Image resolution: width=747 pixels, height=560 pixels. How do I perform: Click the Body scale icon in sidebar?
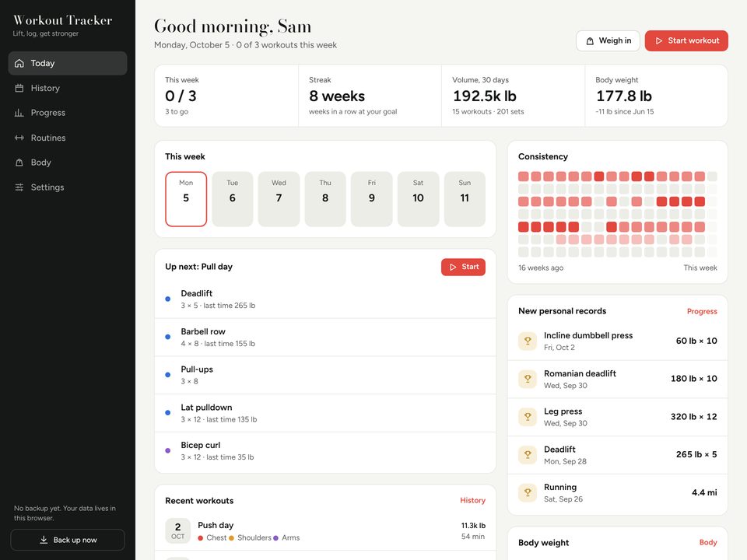[x=19, y=163]
